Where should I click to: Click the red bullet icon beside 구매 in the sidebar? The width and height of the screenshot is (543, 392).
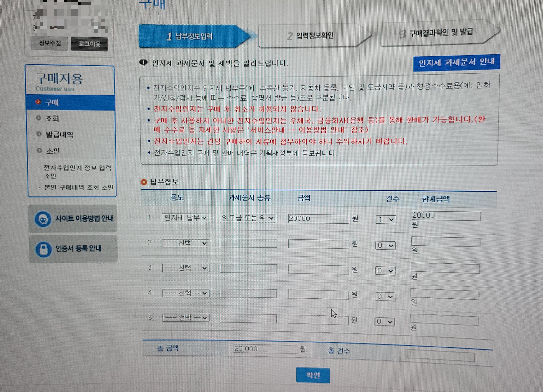point(38,102)
